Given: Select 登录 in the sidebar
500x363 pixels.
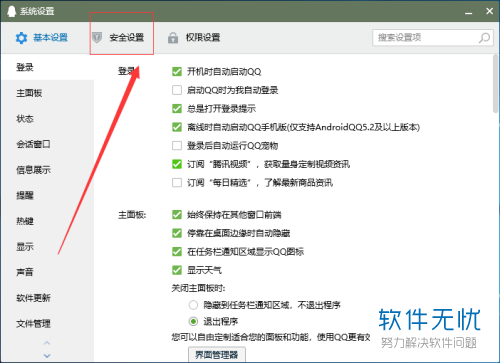Looking at the screenshot, I should [47, 67].
